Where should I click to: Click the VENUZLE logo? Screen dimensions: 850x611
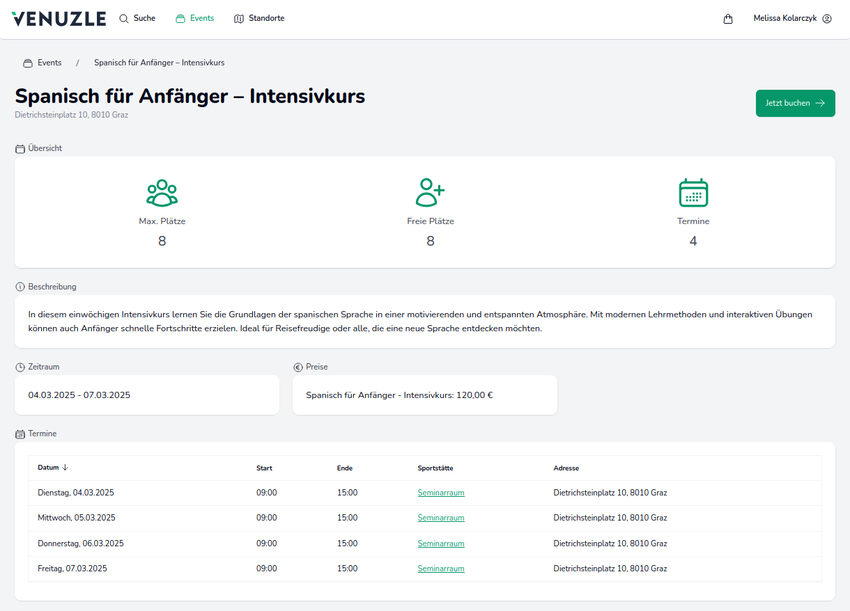coord(58,17)
